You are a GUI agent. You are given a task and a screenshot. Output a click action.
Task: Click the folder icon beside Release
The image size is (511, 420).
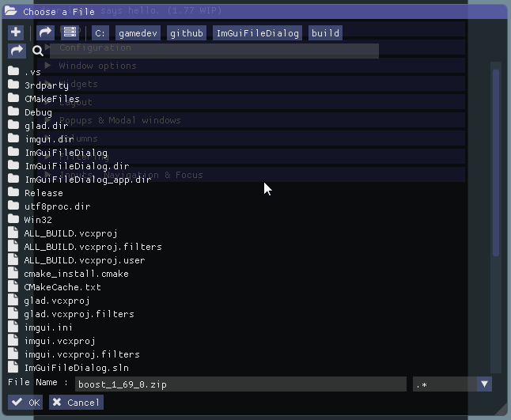13,192
